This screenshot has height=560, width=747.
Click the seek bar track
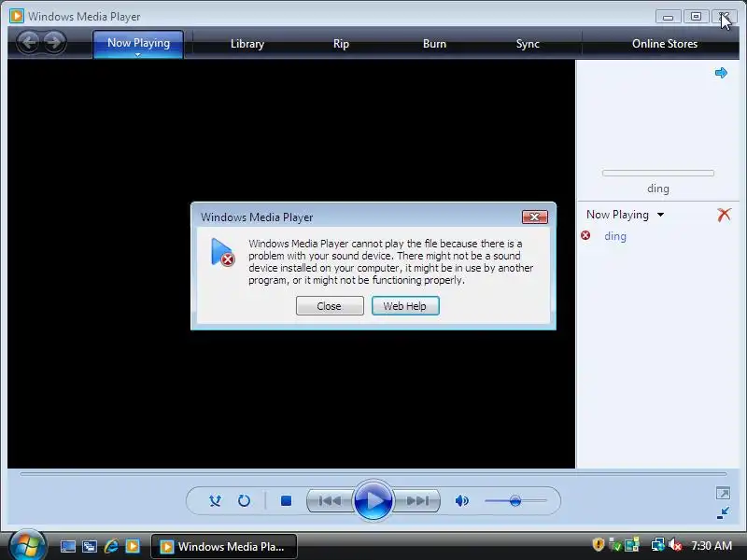tap(373, 474)
